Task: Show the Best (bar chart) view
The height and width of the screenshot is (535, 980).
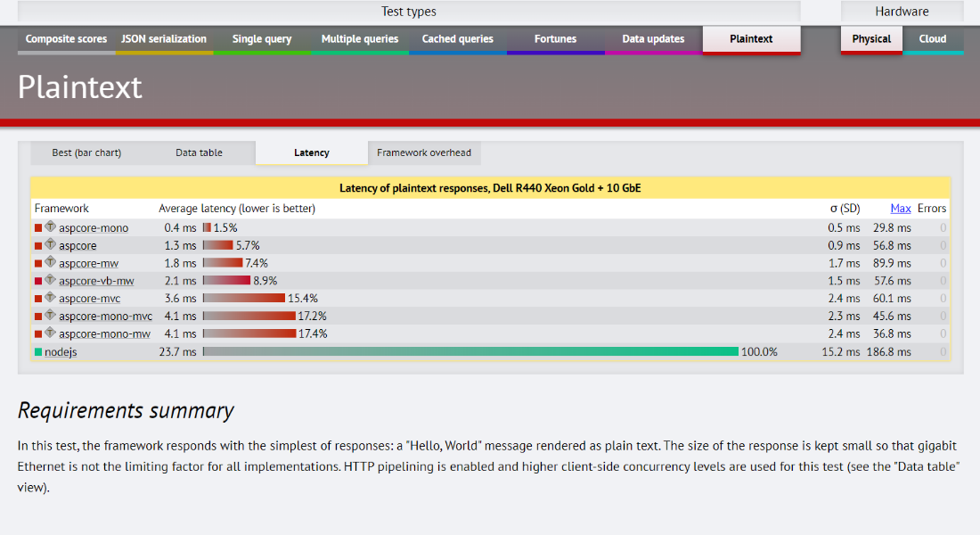Action: [x=86, y=152]
